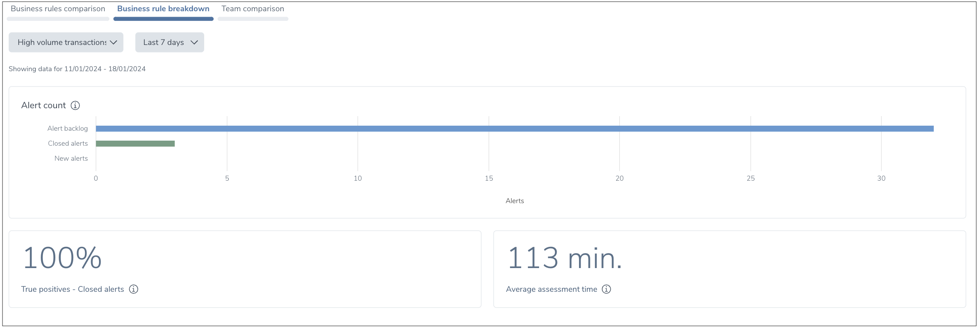980x328 pixels.
Task: Click info icon beside True positives label
Action: [x=134, y=289]
